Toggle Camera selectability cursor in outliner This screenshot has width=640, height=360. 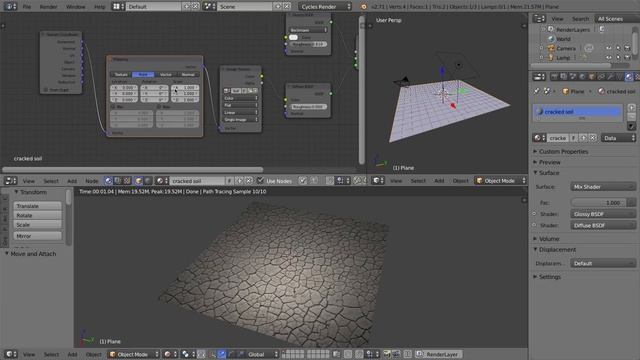point(618,48)
